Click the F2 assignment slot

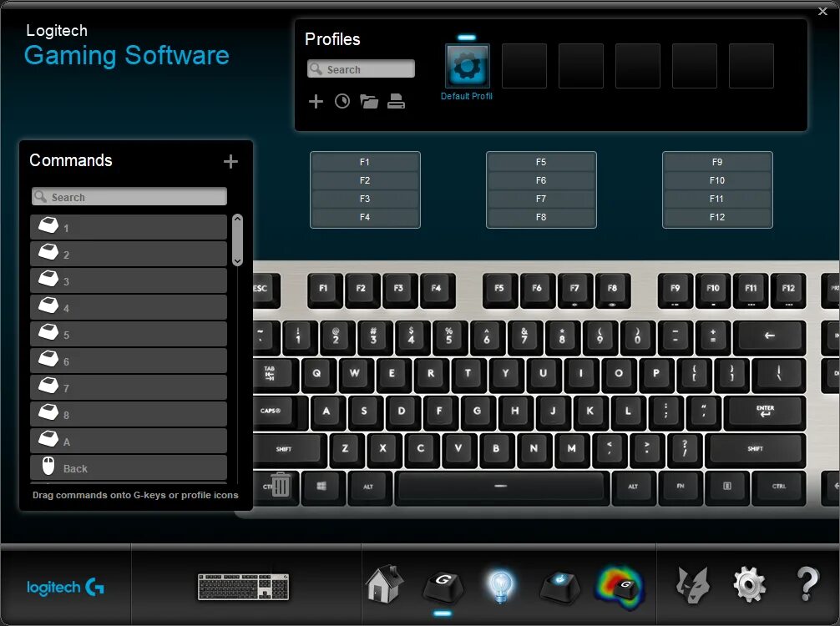pos(365,180)
